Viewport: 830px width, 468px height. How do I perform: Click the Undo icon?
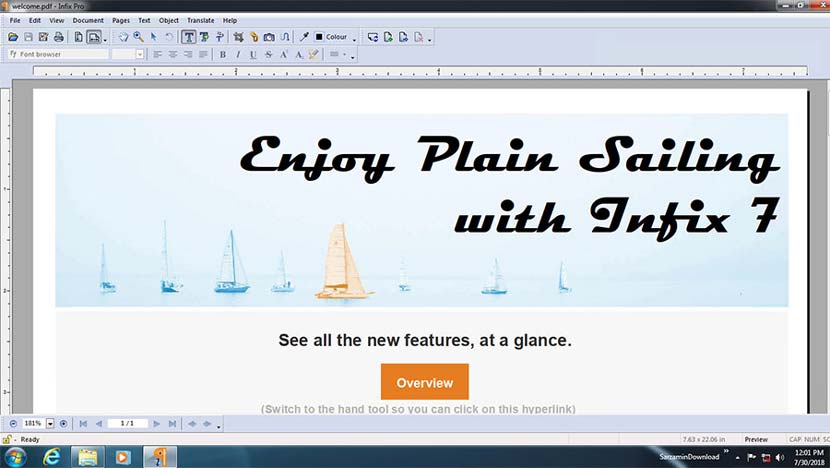169,37
